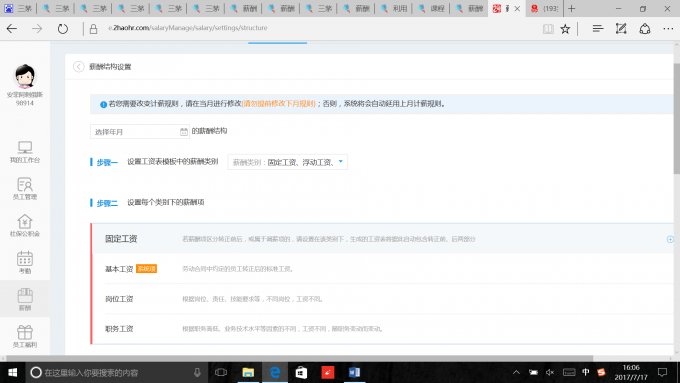
Task: Click the vertical page scrollbar
Action: (x=677, y=118)
